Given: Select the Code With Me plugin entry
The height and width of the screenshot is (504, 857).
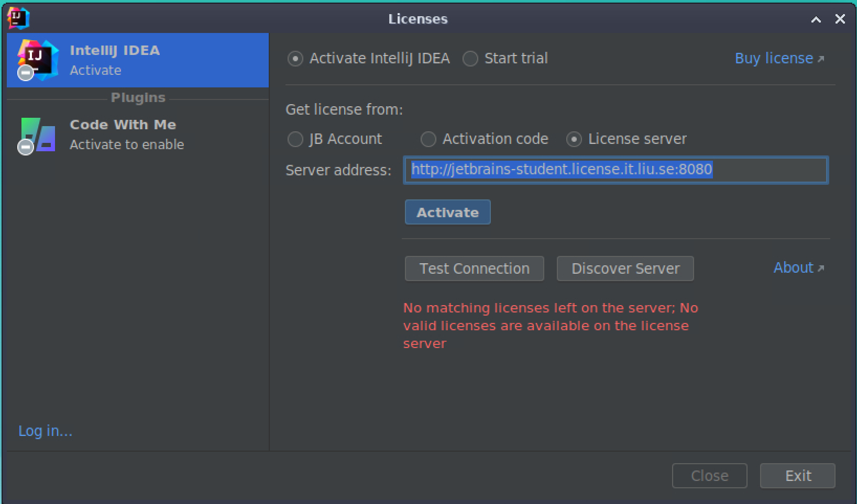Looking at the screenshot, I should coord(138,135).
